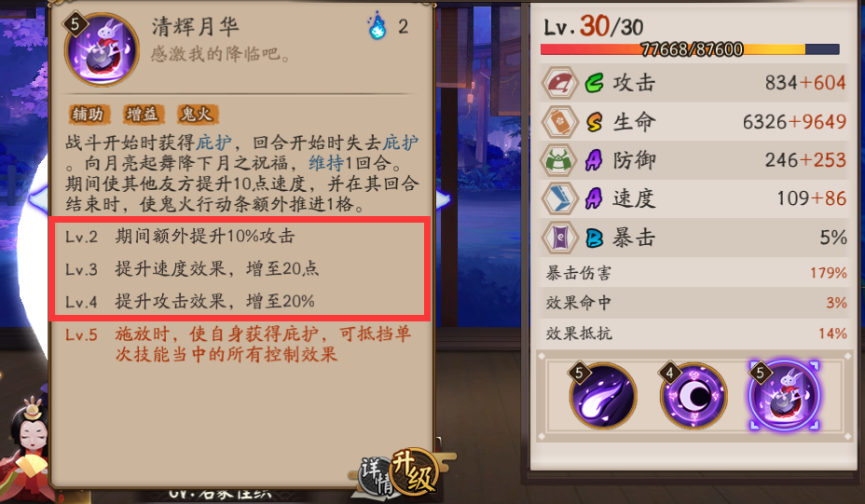Screen dimensions: 865x504
Task: Tap the crit stat hexagon icon
Action: pos(559,238)
